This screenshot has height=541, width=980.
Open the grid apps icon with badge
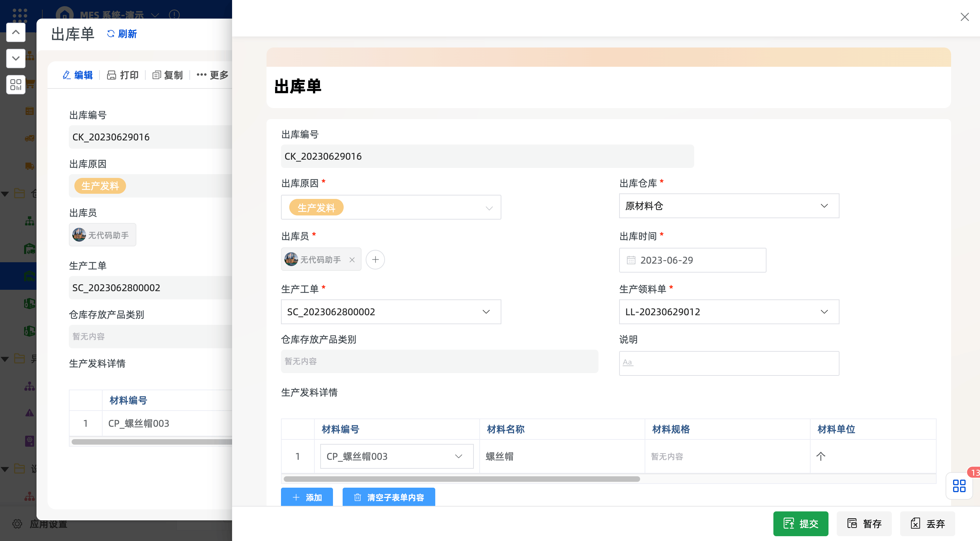click(959, 486)
